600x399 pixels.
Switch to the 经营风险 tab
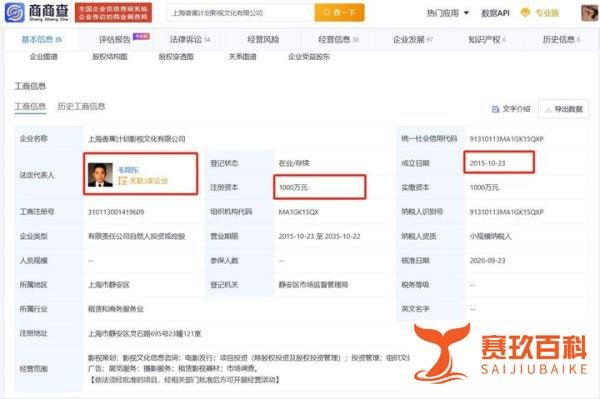(263, 39)
